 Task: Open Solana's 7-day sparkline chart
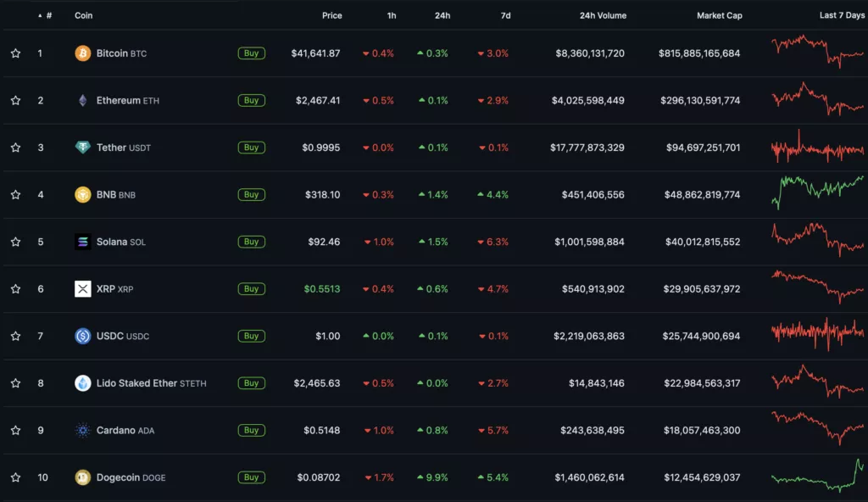click(x=817, y=239)
